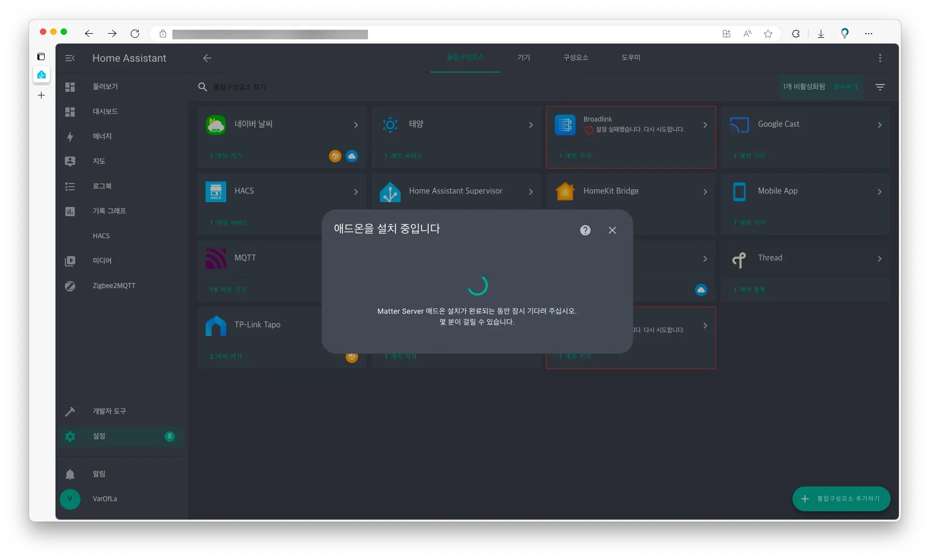The height and width of the screenshot is (560, 930).
Task: Expand the Mobile App card chevron
Action: point(880,192)
